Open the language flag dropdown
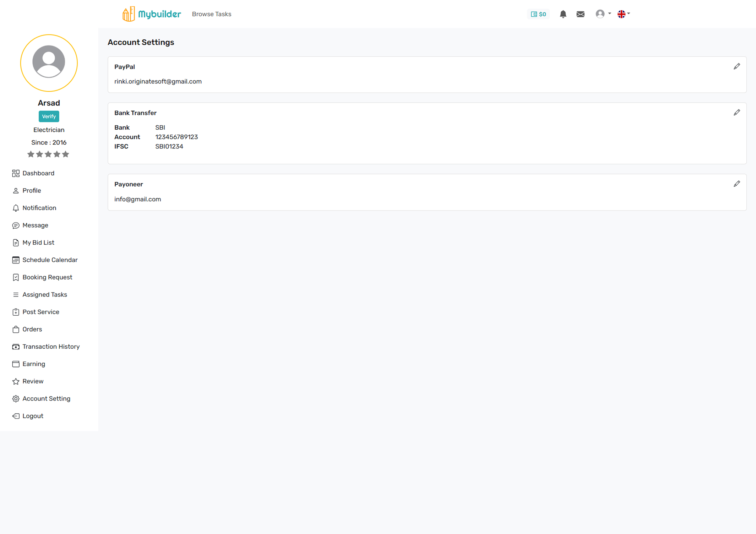 623,14
